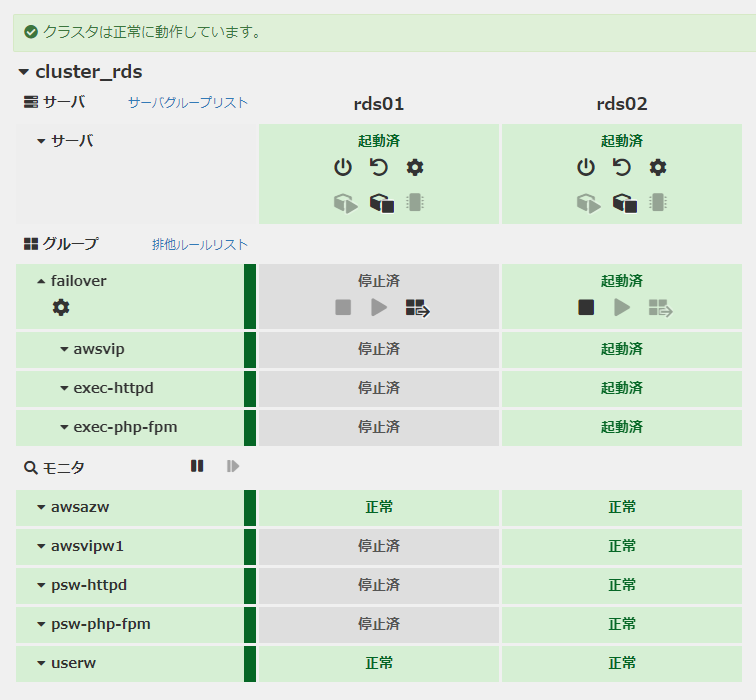
Task: Click the middle cube icon for rds01 server
Action: [381, 203]
